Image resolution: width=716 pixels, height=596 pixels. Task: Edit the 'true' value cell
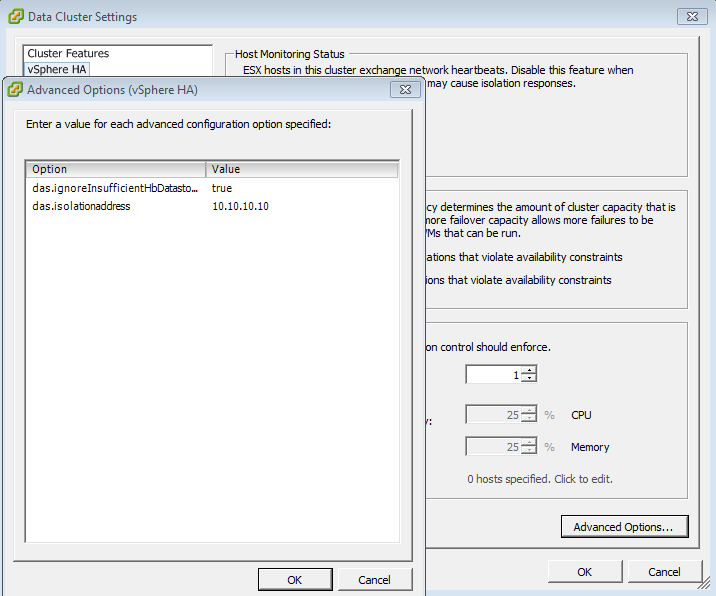pos(222,188)
